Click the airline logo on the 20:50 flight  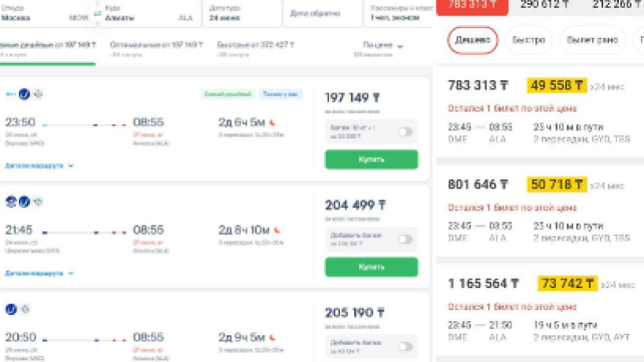point(11,309)
